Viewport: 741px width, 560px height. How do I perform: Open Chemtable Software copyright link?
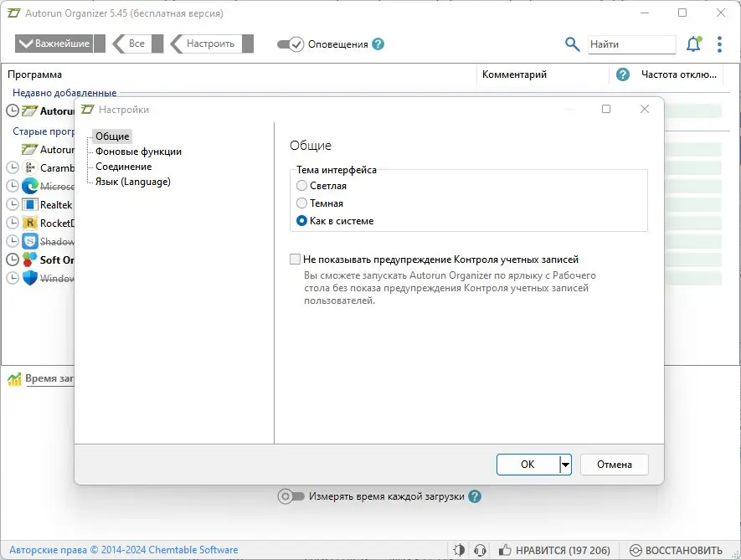124,550
